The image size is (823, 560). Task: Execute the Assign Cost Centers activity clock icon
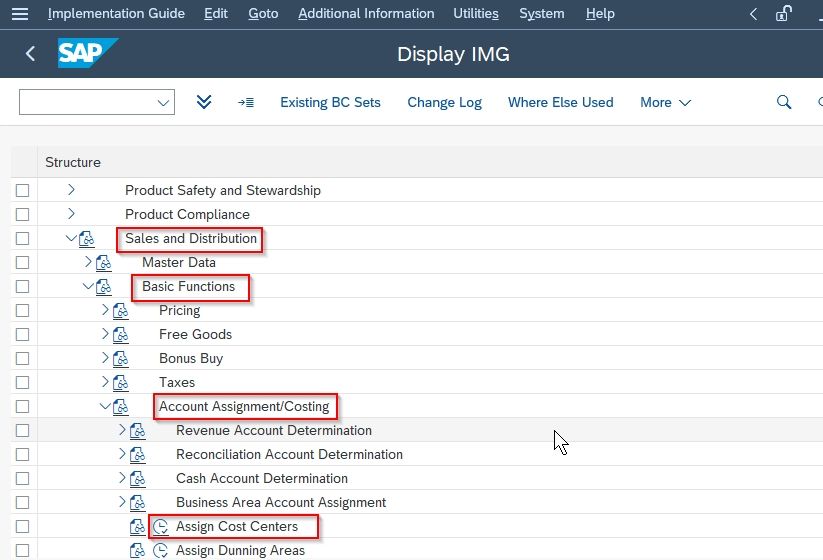161,526
